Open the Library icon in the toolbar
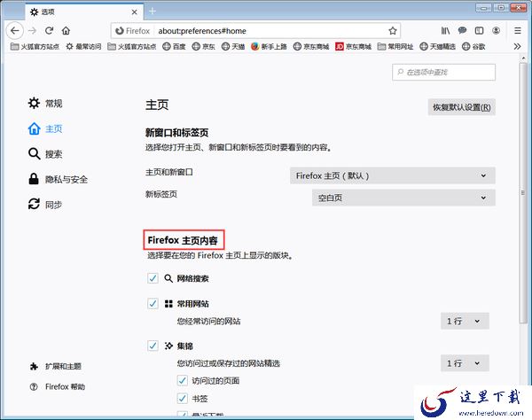The width and height of the screenshot is (532, 420). 445,31
